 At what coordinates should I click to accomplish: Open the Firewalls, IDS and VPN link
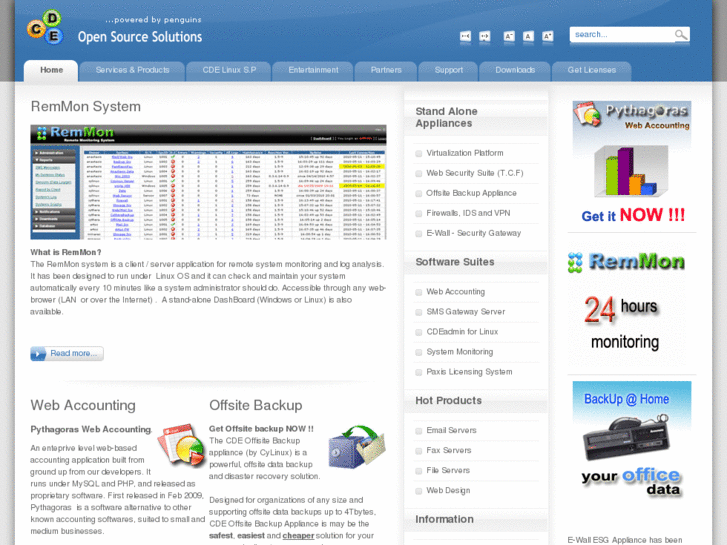click(468, 213)
